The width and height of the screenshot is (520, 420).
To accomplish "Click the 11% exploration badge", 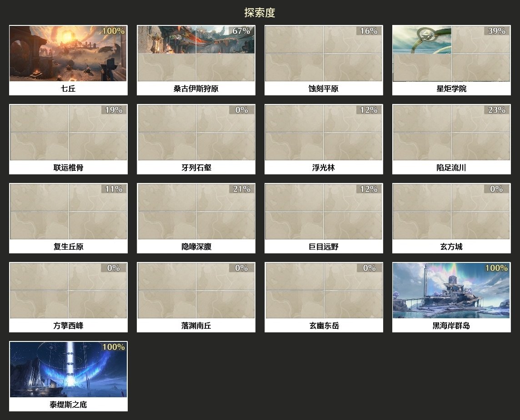I will (114, 189).
